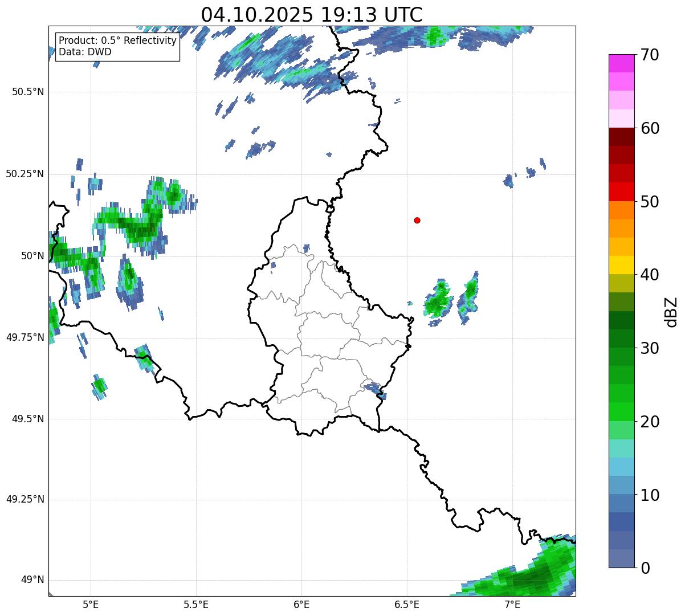
Task: Click the 49.5°N latitude label
Action: [28, 419]
